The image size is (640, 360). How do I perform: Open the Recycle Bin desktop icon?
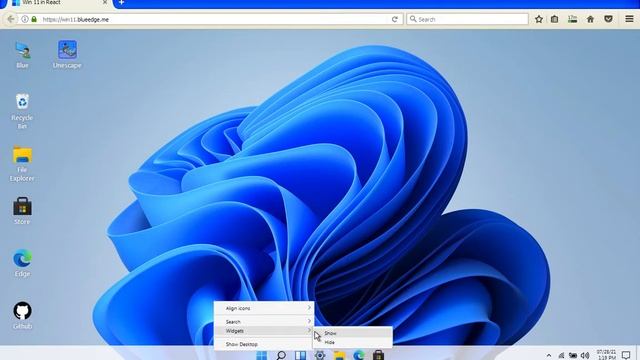tap(22, 111)
